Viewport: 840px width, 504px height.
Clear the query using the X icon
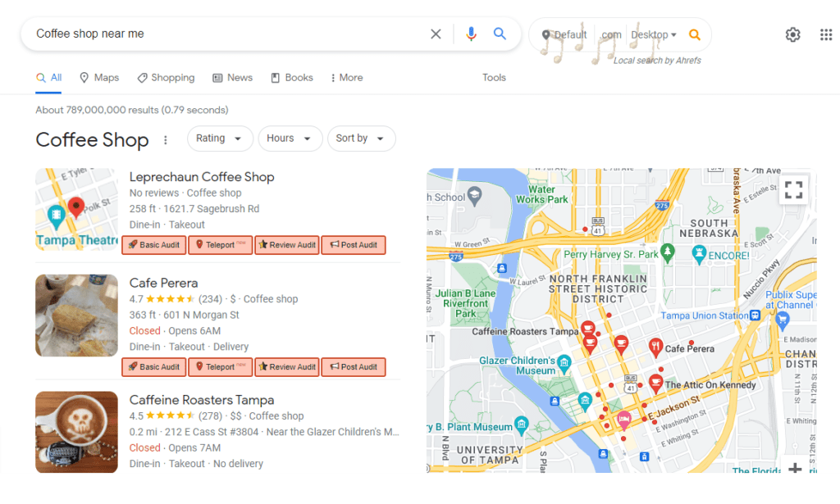coord(436,34)
